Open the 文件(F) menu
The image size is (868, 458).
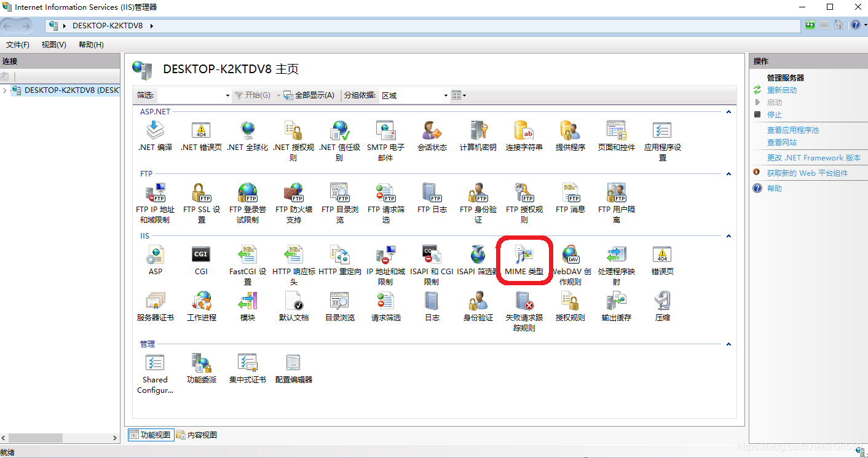point(18,45)
